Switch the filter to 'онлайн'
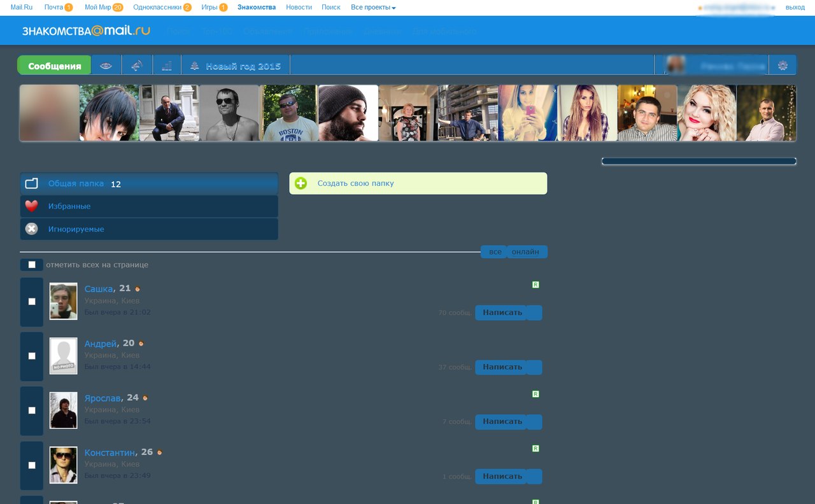The image size is (815, 504). [526, 252]
